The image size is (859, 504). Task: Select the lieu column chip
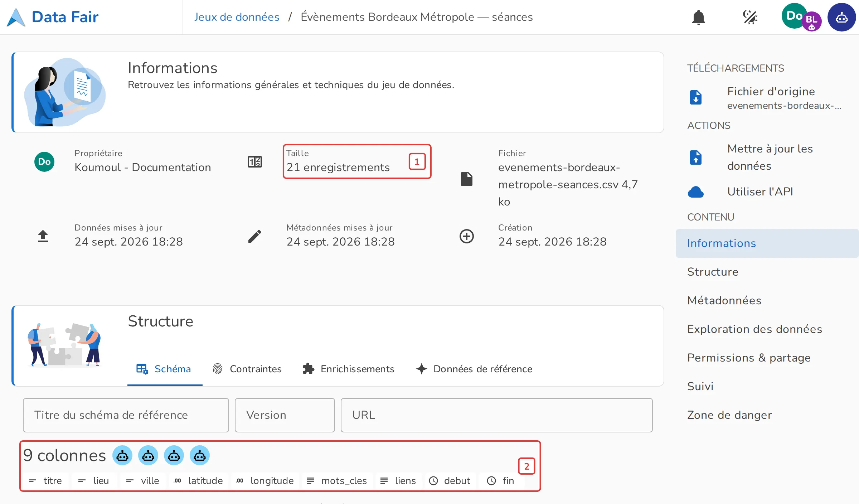coord(94,481)
